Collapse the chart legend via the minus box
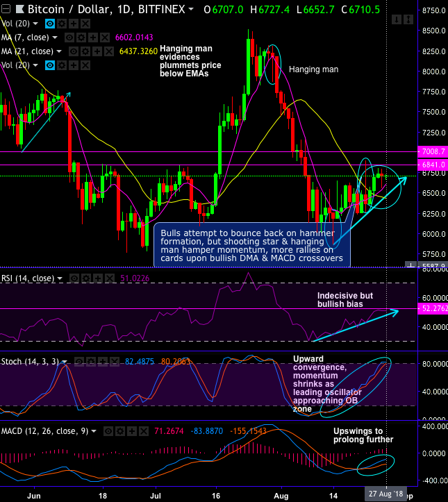448x502 pixels. click(x=6, y=9)
